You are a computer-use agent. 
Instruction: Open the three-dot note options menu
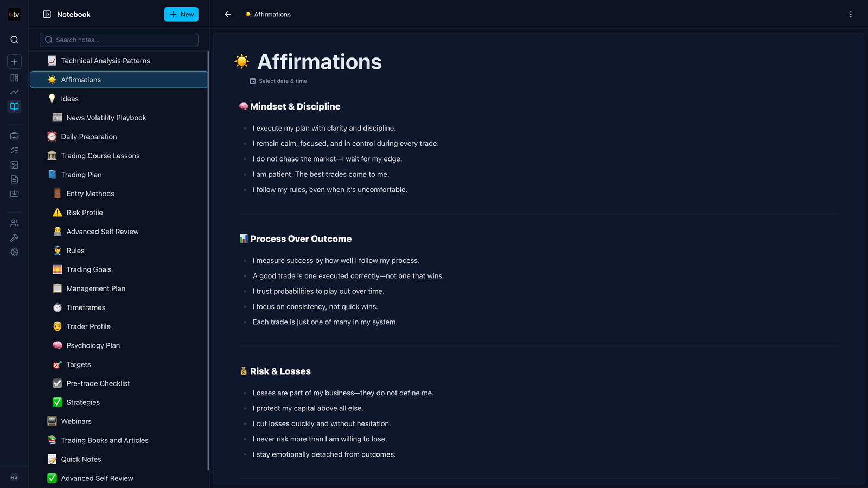point(851,15)
